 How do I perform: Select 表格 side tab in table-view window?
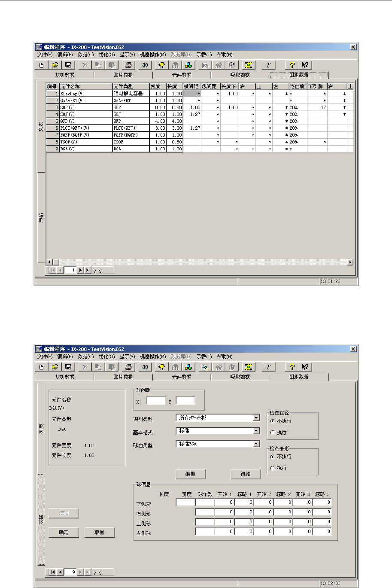tap(41, 218)
